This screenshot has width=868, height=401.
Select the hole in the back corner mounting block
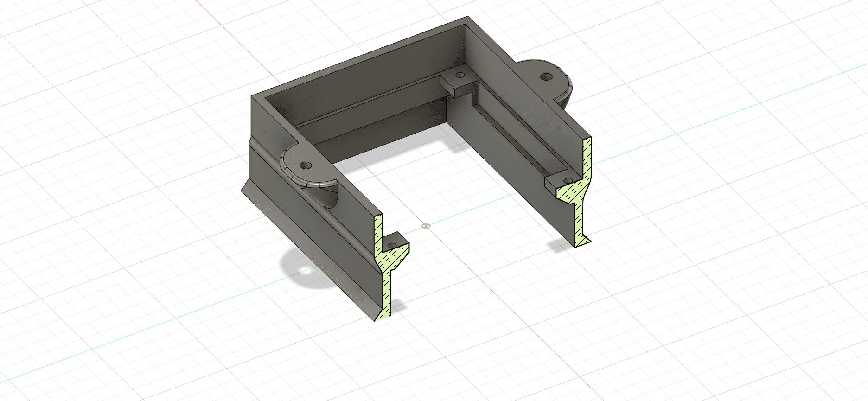click(x=460, y=75)
